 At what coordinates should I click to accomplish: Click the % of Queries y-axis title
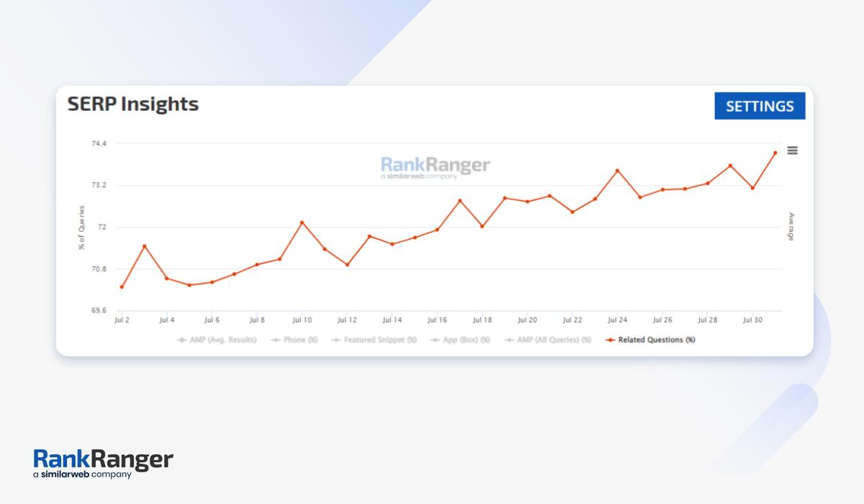(81, 228)
